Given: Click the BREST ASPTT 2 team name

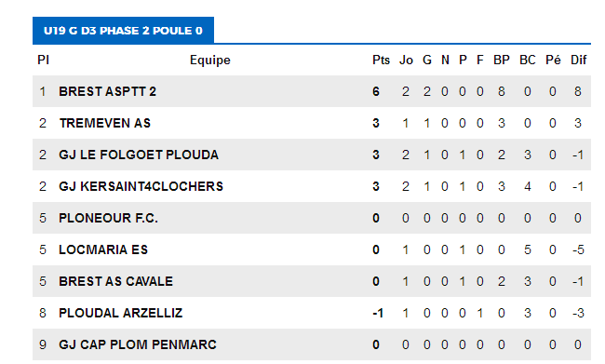Looking at the screenshot, I should coord(107,91).
